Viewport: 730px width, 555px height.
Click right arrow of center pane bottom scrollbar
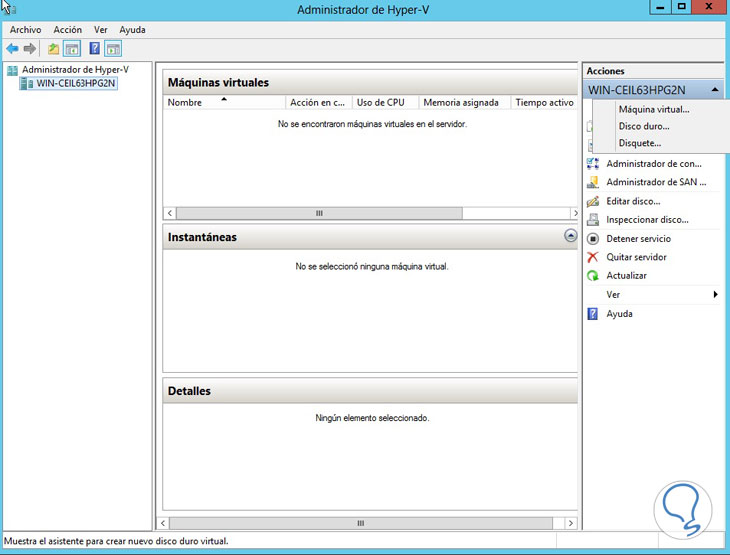pos(571,523)
